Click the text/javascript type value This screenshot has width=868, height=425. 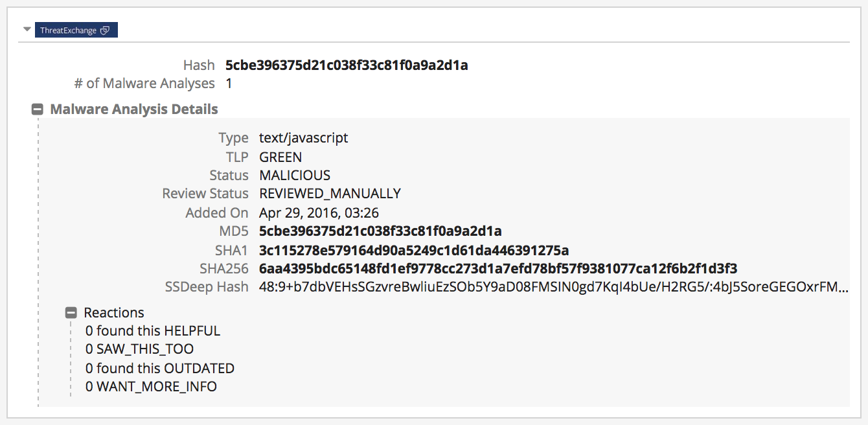pyautogui.click(x=303, y=138)
